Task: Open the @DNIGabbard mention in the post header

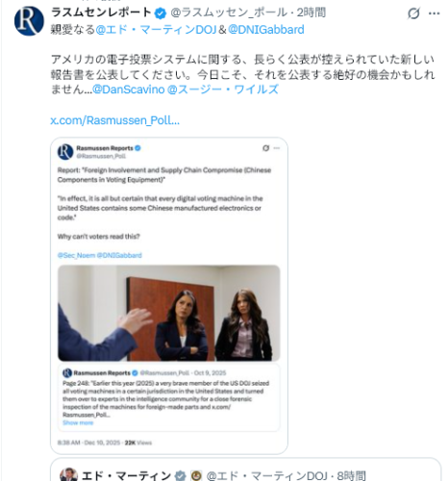Action: pyautogui.click(x=266, y=30)
